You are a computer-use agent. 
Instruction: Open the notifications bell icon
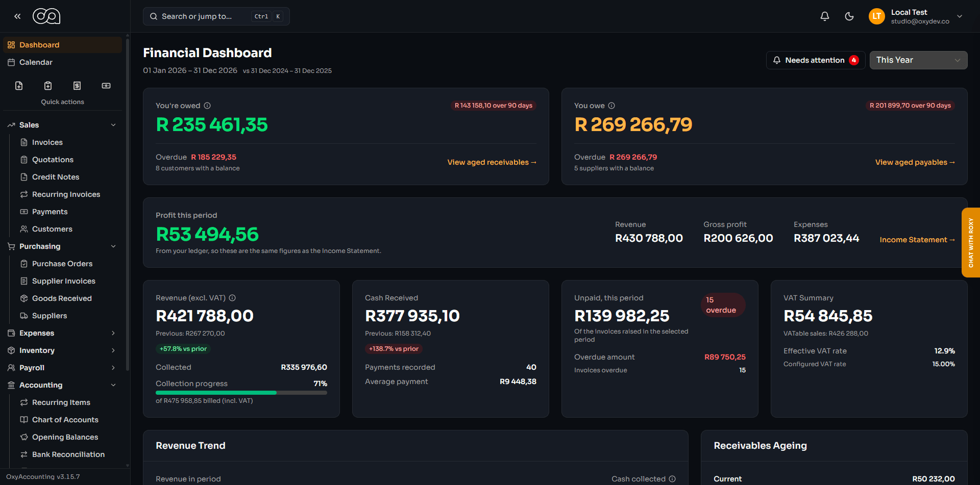825,16
